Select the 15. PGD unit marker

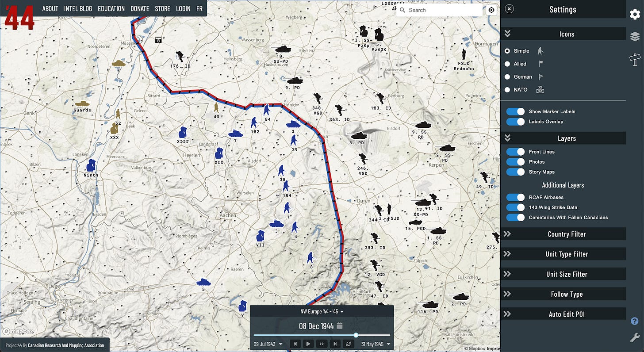(x=415, y=223)
